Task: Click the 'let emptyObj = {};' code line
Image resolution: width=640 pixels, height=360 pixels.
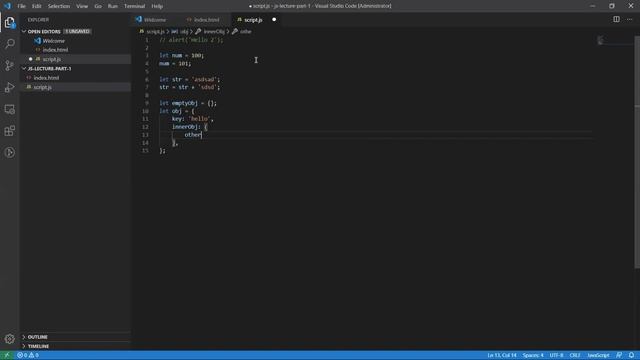Action: pos(188,103)
